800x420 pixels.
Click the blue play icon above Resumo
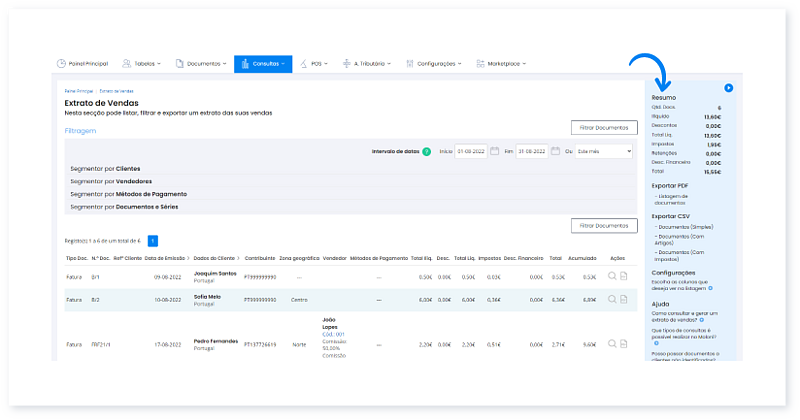coord(729,88)
